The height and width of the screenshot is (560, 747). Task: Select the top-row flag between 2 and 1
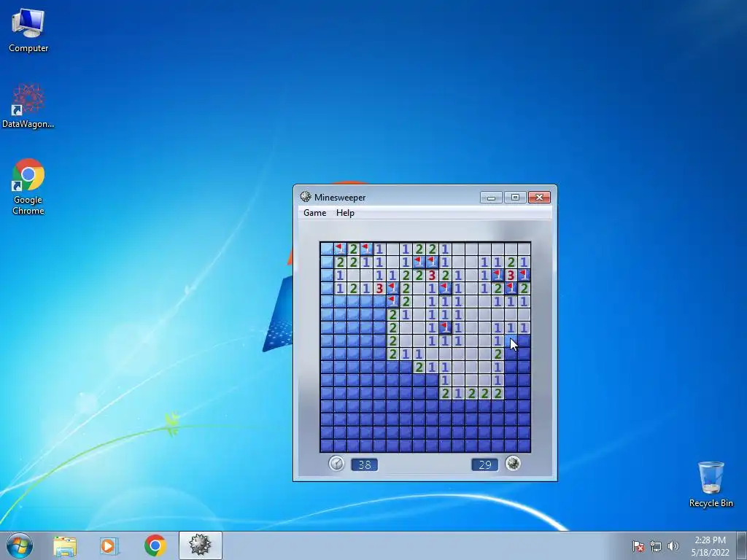click(366, 249)
